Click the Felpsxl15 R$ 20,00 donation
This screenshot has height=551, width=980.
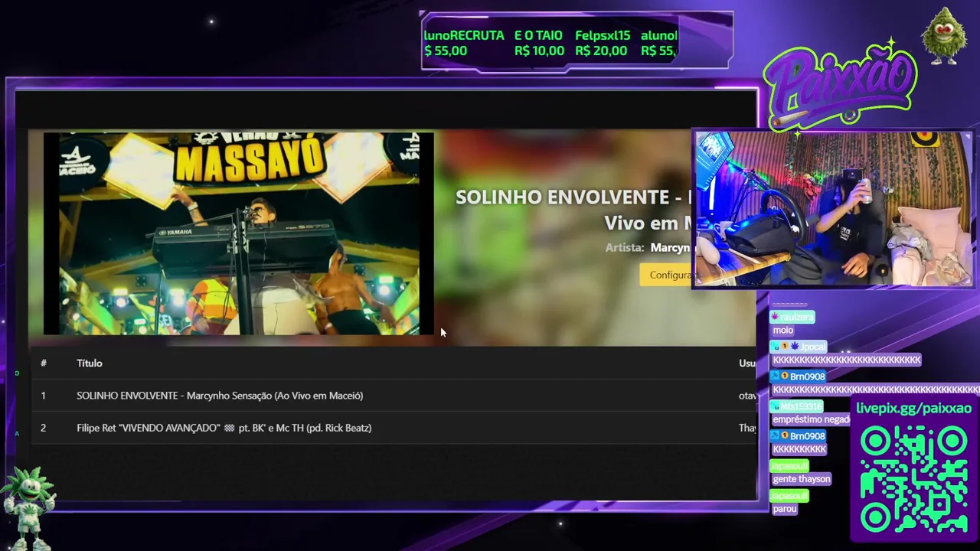602,43
